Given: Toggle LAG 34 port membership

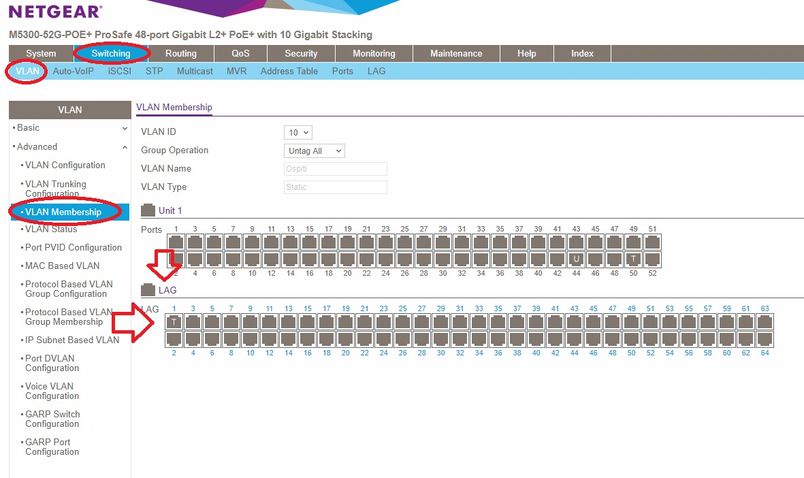Looking at the screenshot, I should (x=479, y=339).
